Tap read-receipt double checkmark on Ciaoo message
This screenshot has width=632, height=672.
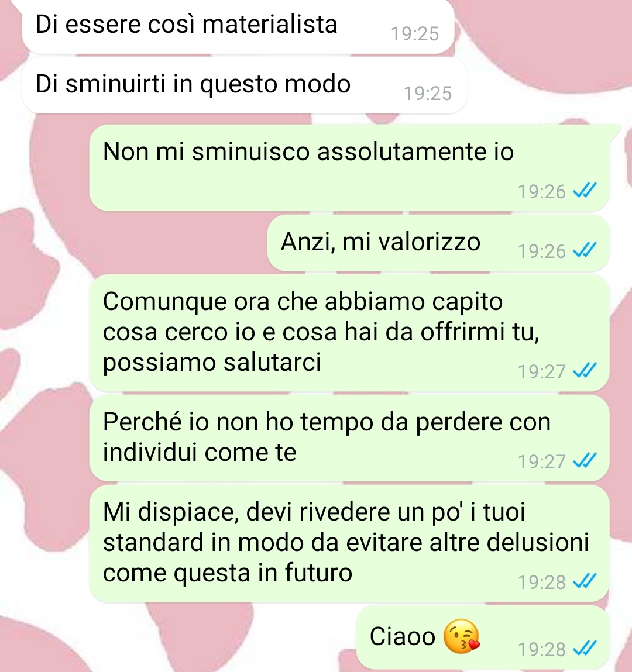585,648
